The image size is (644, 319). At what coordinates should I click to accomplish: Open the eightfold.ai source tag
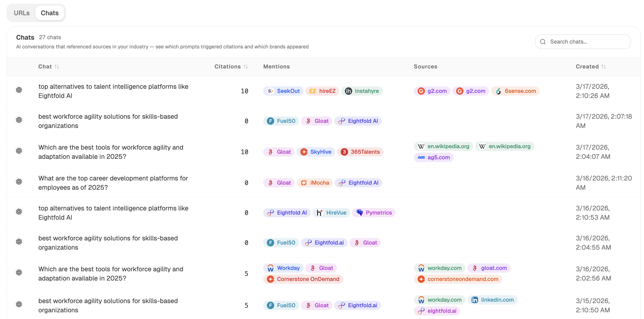tap(436, 311)
